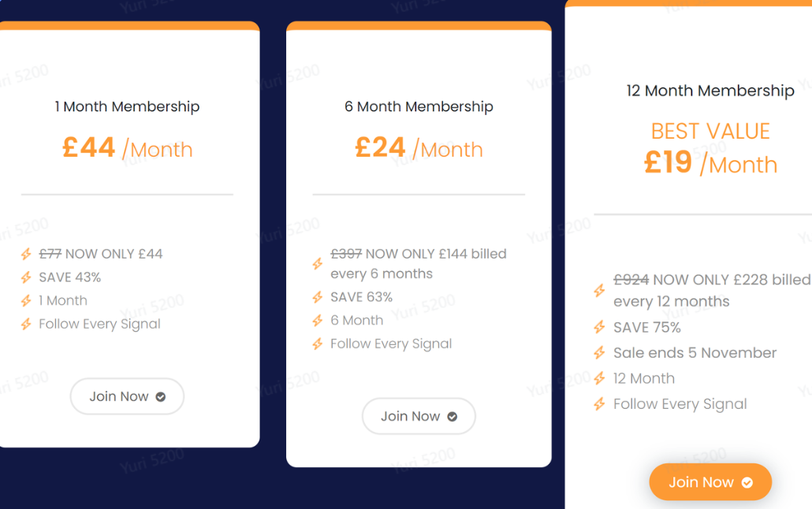This screenshot has width=812, height=509.
Task: Click lightning icon beside SAVE 75%
Action: (x=599, y=327)
